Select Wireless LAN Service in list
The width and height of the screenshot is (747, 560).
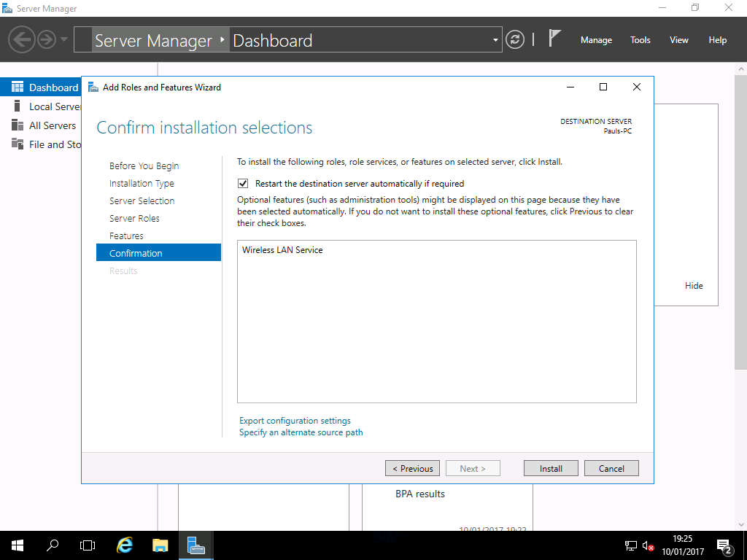pyautogui.click(x=282, y=250)
